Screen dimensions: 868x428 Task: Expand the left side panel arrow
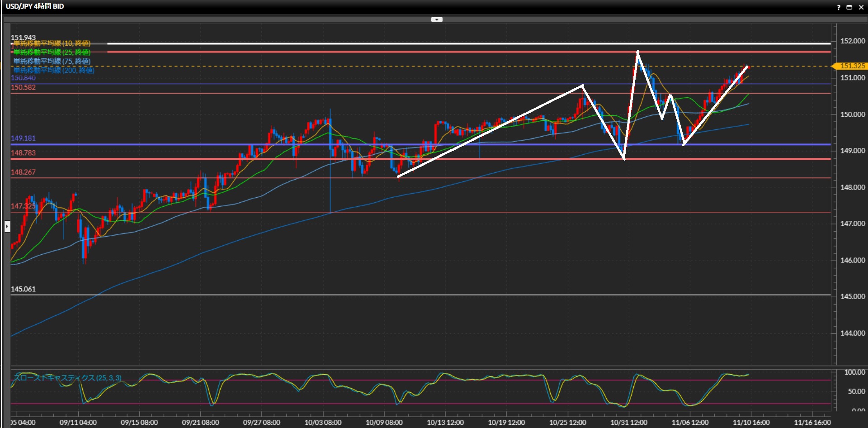(7, 226)
